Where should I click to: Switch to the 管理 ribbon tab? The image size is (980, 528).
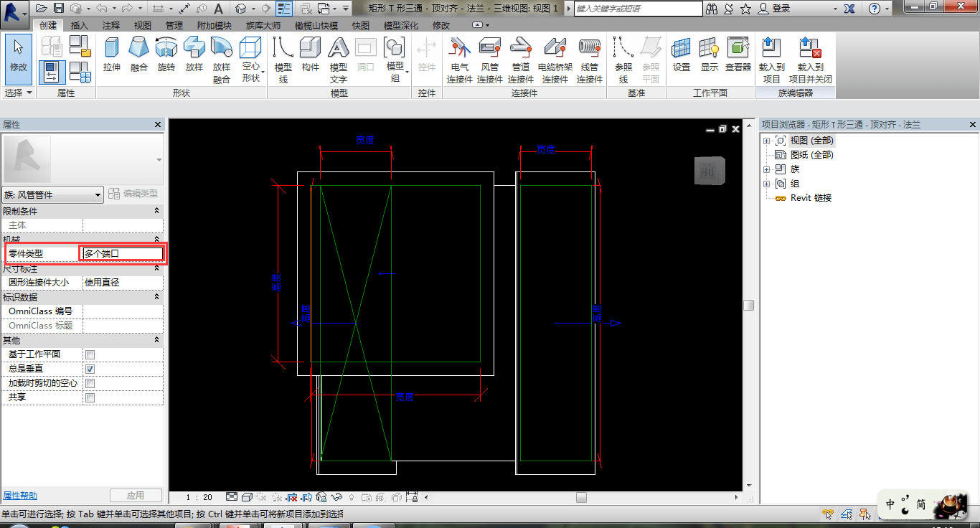(174, 25)
